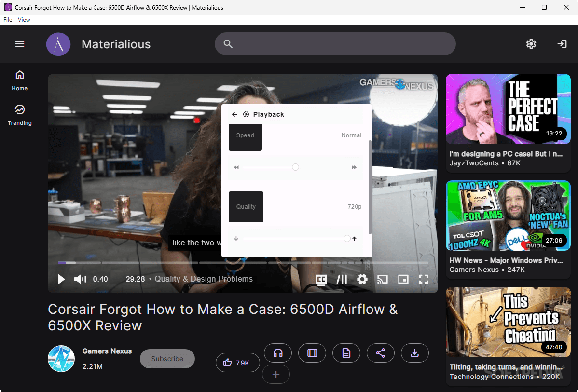Image resolution: width=578 pixels, height=392 pixels.
Task: Click the login arrow icon
Action: coord(562,44)
